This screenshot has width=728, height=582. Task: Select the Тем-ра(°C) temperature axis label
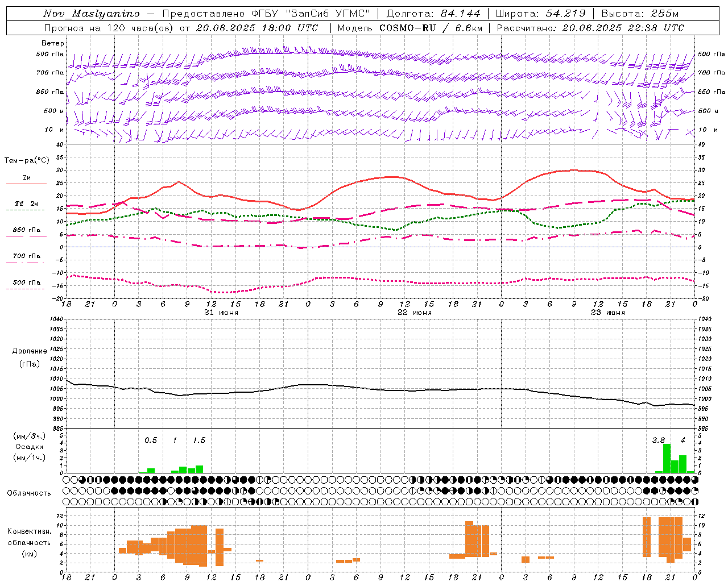pyautogui.click(x=27, y=161)
